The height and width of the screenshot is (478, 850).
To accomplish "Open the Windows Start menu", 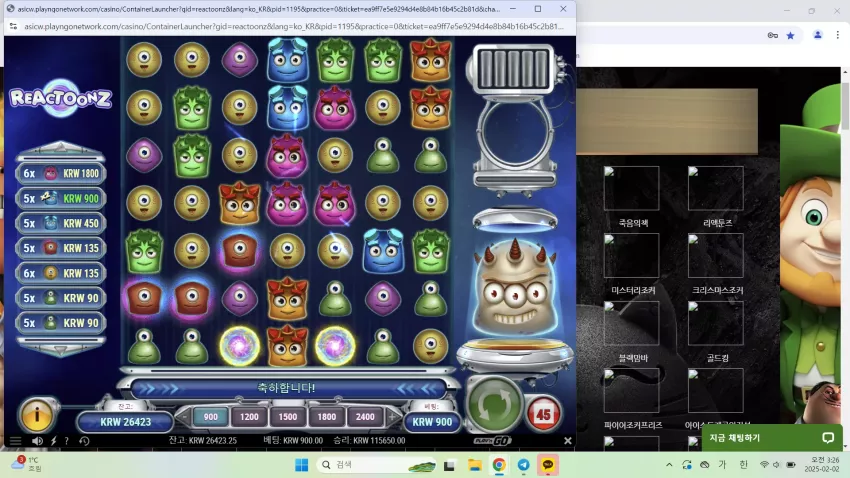I will click(301, 465).
